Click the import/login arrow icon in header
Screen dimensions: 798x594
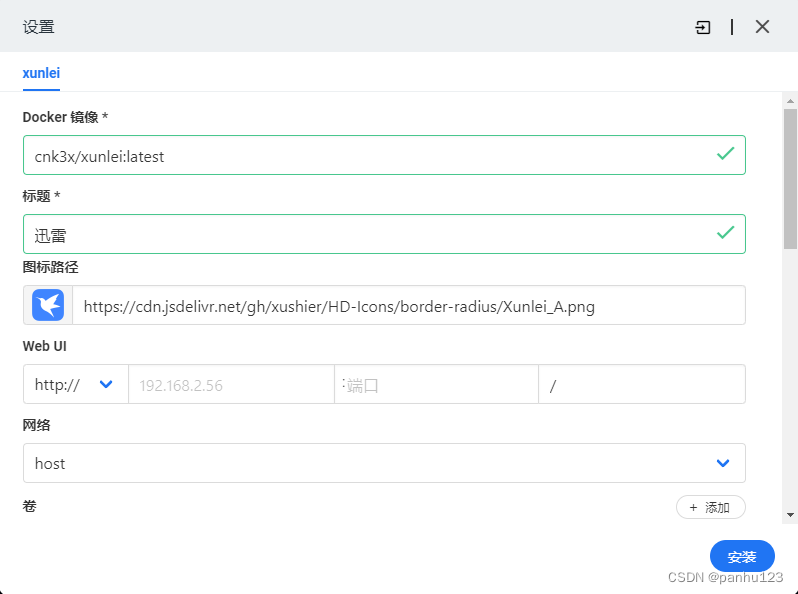[703, 27]
